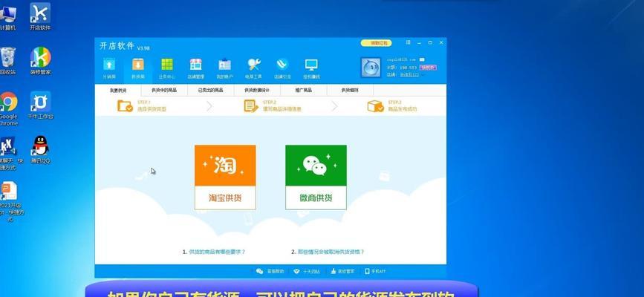The width and height of the screenshot is (644, 297).
Task: Open FAQ link 2 about cancelled qualification
Action: coord(331,252)
